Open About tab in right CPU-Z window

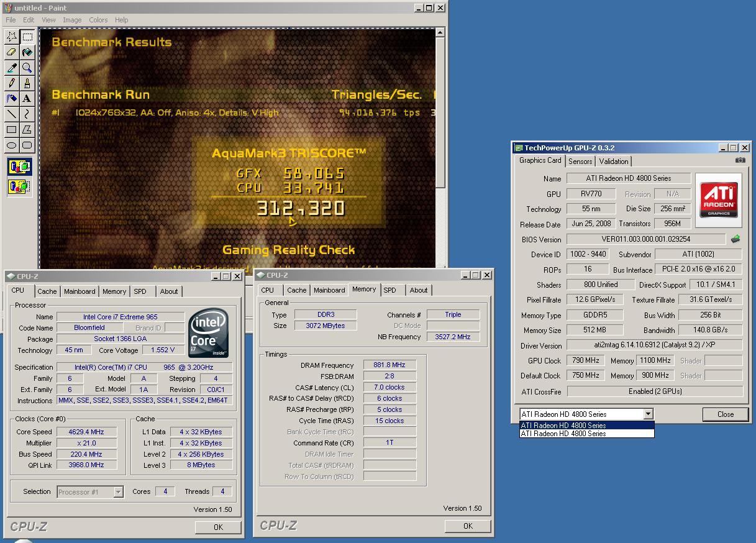pyautogui.click(x=418, y=290)
